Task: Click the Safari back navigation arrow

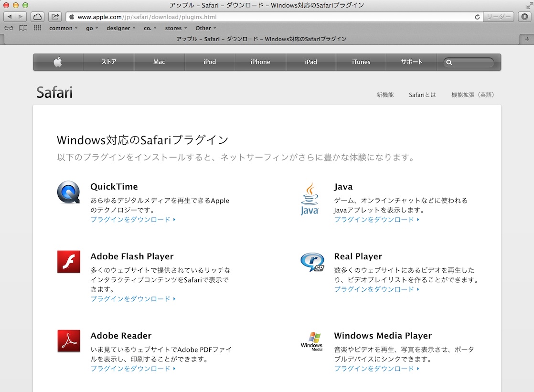Action: click(10, 17)
